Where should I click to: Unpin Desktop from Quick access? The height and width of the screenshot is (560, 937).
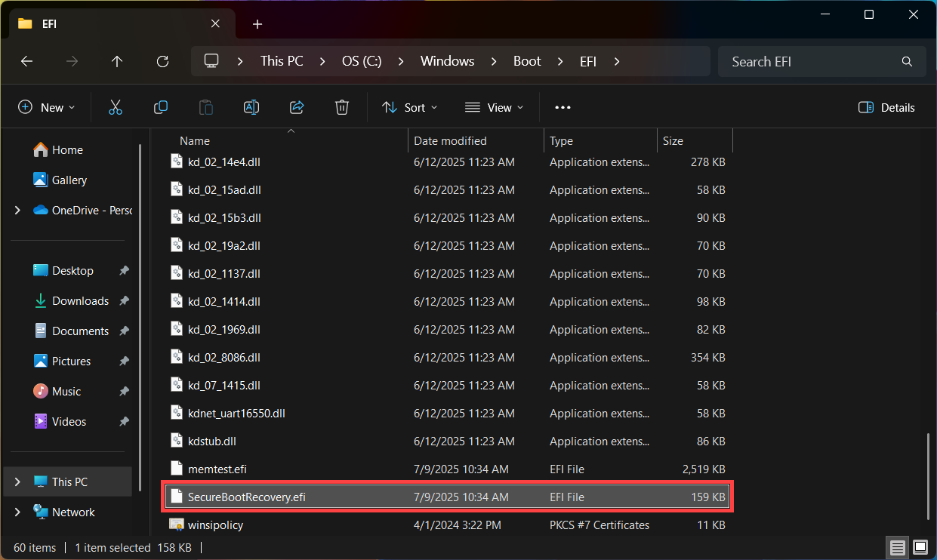pos(124,270)
